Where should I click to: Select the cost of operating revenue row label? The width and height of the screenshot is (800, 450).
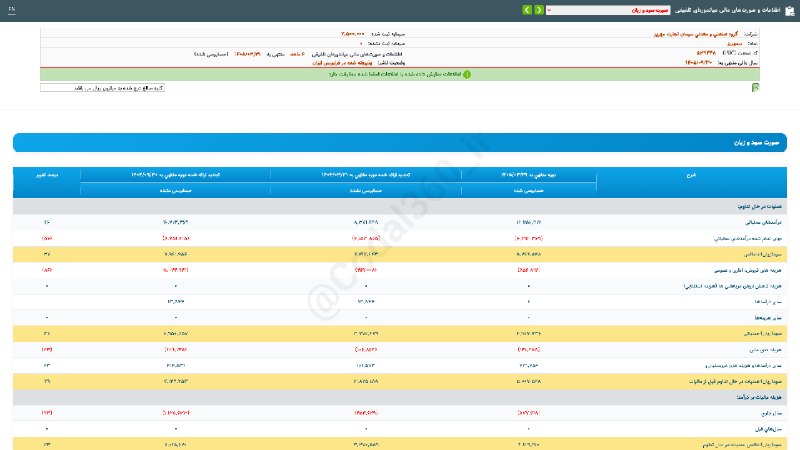pyautogui.click(x=748, y=238)
